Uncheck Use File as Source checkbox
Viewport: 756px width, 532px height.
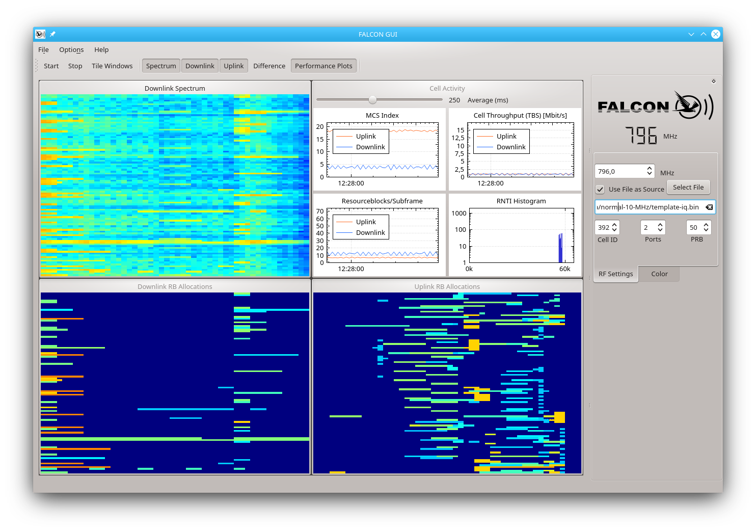point(601,189)
